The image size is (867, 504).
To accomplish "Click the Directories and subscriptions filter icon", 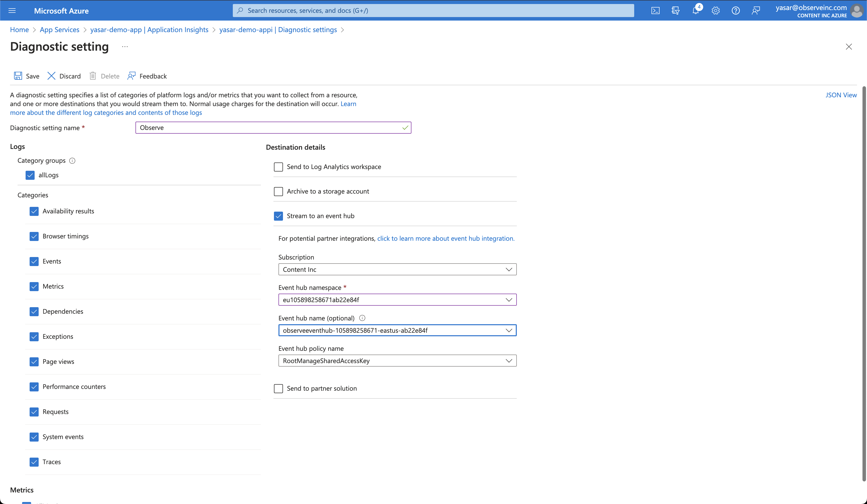I will click(x=675, y=11).
